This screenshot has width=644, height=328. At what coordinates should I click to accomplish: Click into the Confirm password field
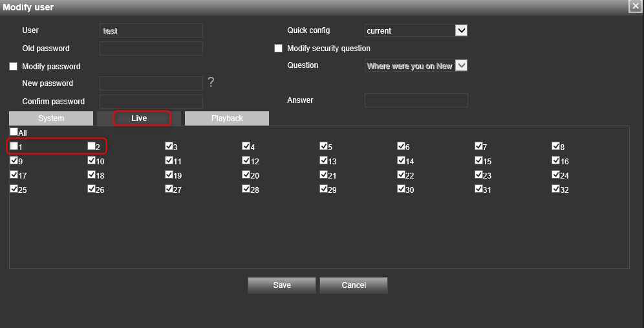click(x=151, y=102)
